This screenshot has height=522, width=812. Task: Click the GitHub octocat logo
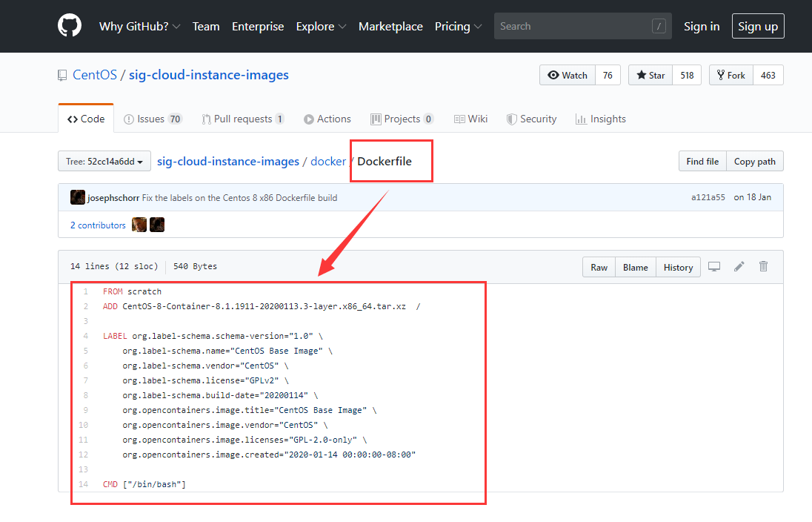pyautogui.click(x=70, y=25)
